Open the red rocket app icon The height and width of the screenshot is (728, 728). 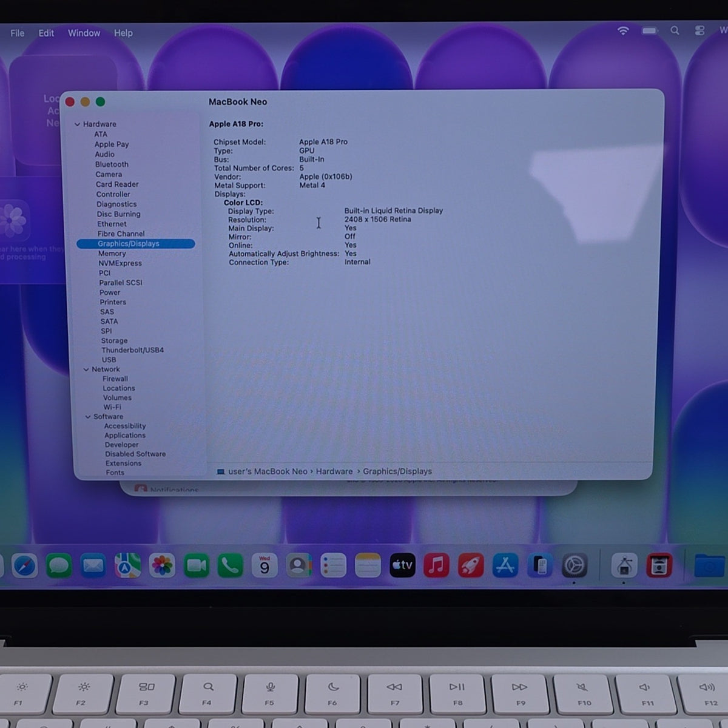[x=471, y=566]
